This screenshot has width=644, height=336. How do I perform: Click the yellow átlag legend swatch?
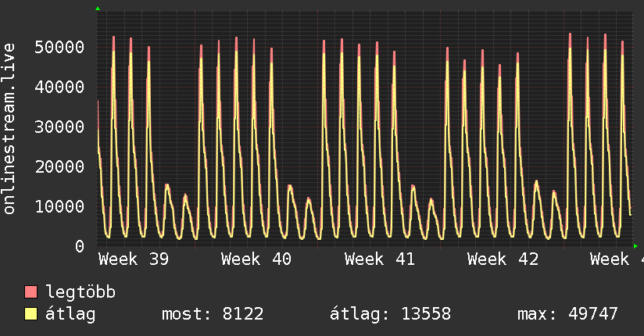pos(30,314)
